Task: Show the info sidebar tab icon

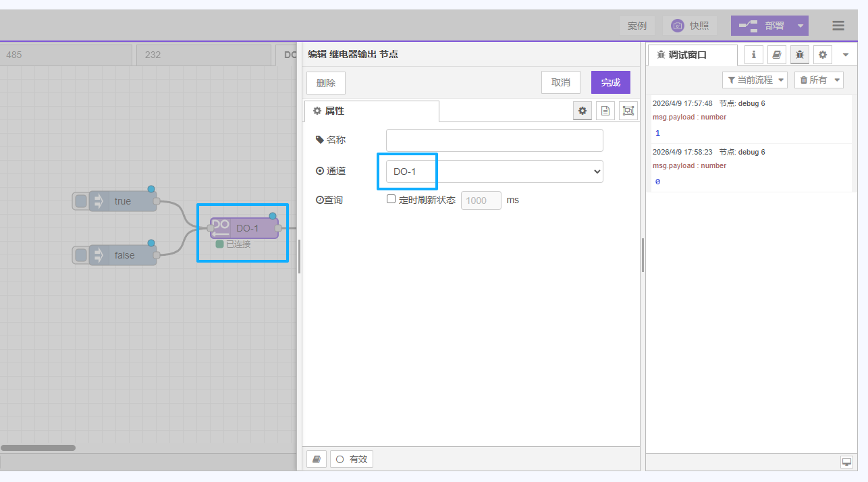Action: (753, 55)
